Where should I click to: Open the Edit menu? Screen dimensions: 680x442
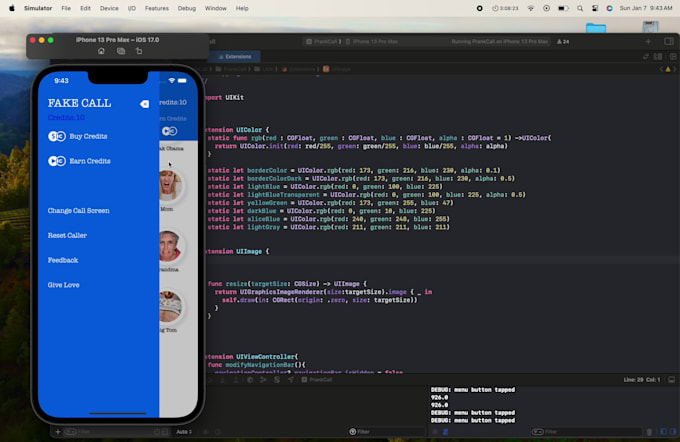click(x=85, y=8)
